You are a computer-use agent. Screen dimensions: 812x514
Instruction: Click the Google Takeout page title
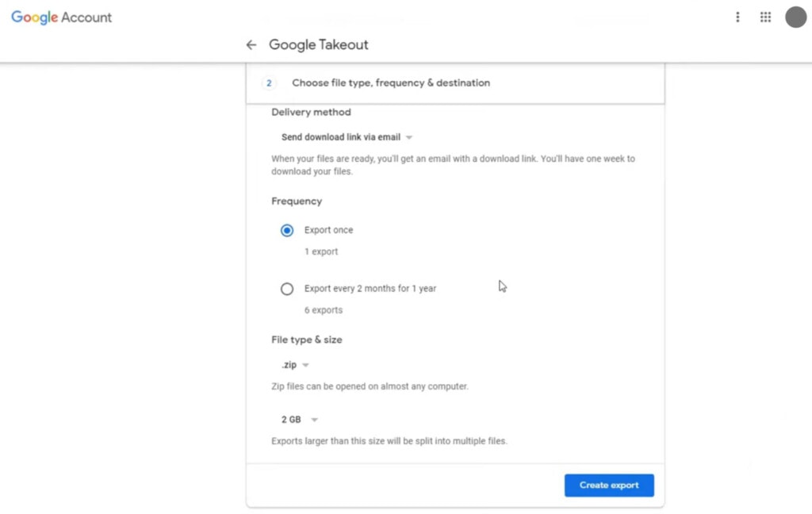pos(319,45)
